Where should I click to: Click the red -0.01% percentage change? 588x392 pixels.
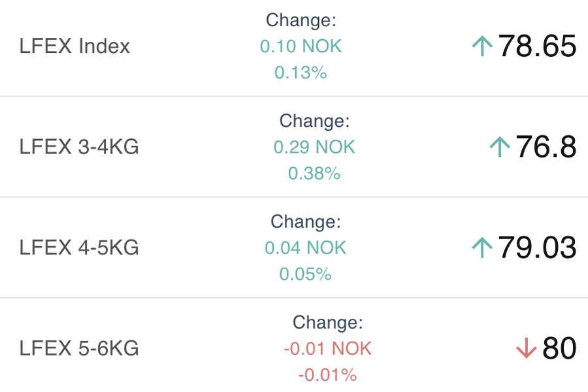327,375
